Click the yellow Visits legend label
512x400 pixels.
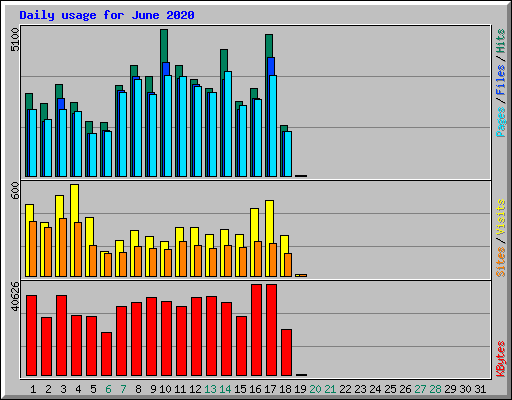point(501,217)
